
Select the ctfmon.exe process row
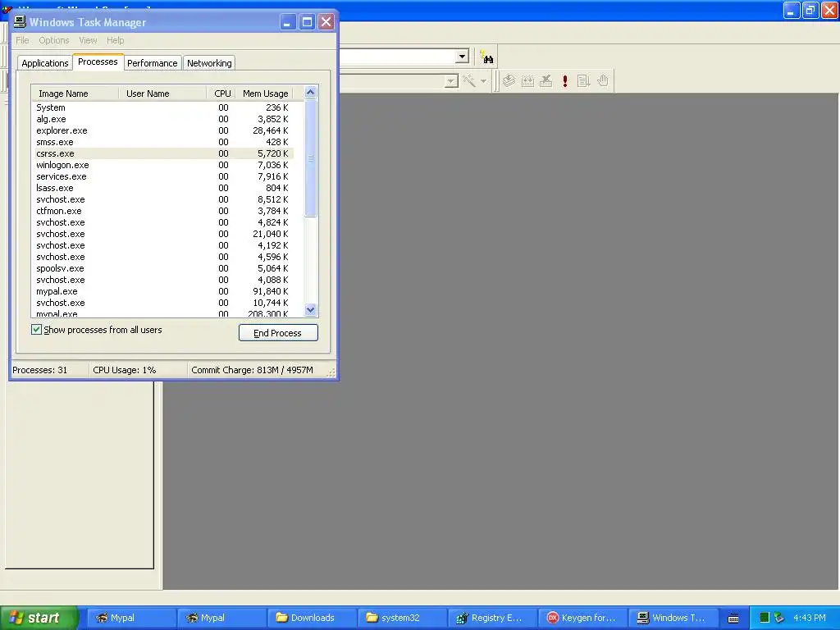pyautogui.click(x=163, y=211)
